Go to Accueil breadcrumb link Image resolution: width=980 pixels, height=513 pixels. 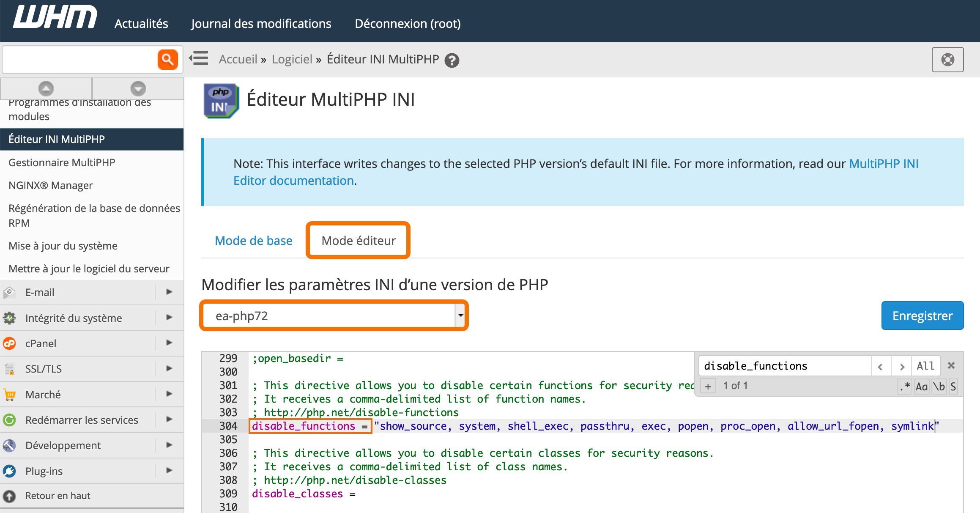[x=238, y=59]
